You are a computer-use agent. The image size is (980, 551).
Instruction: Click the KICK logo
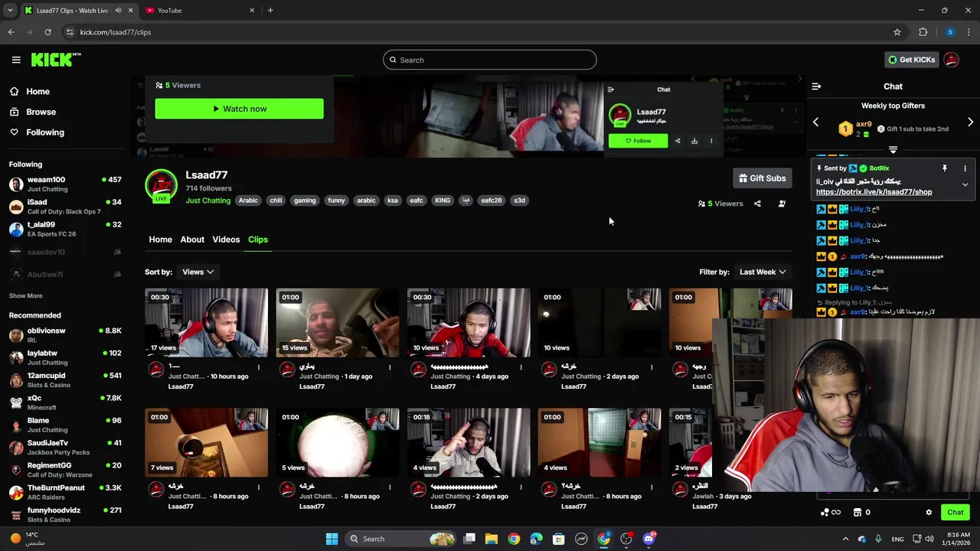[55, 60]
